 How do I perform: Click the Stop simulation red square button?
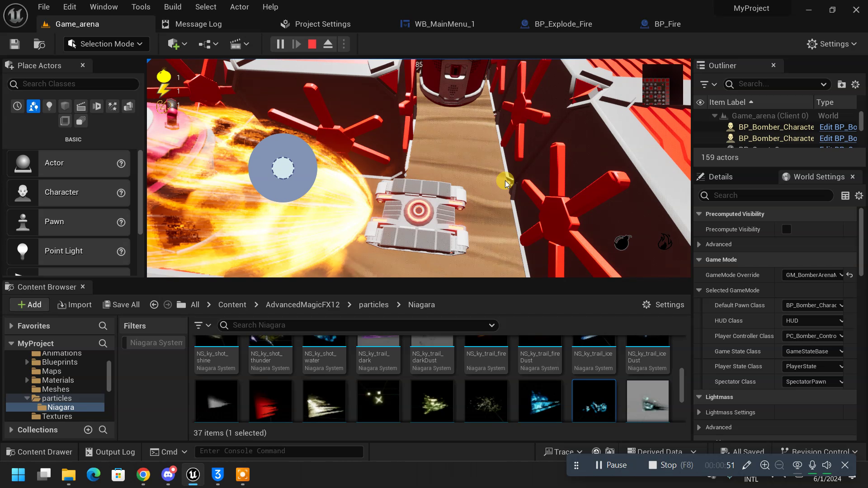[x=312, y=44]
